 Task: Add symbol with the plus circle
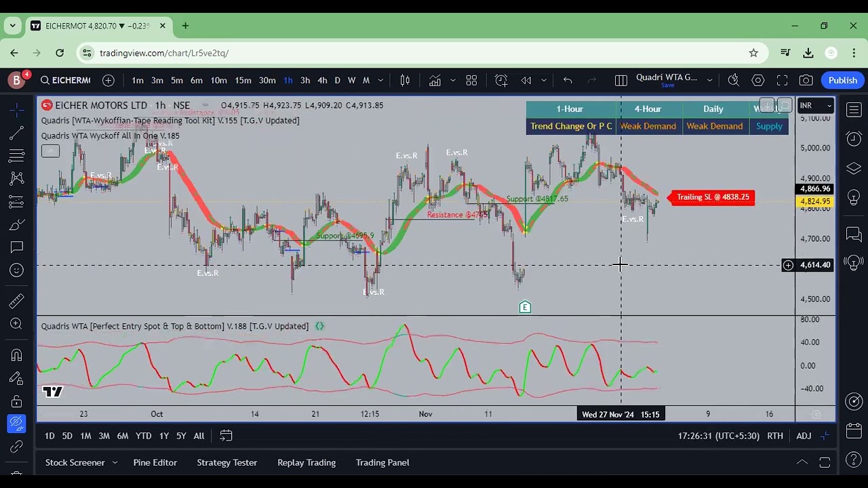coord(108,80)
